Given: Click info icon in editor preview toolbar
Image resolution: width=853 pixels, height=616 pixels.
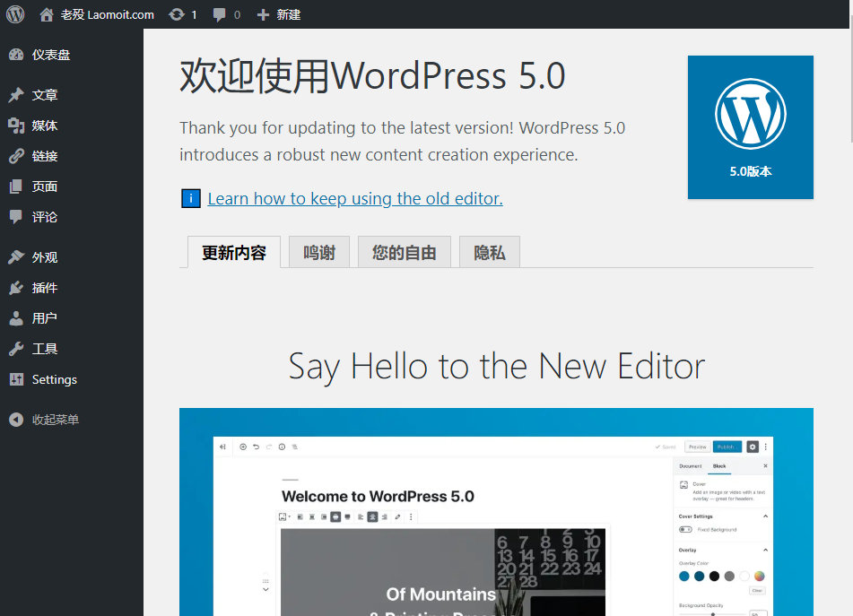Looking at the screenshot, I should pyautogui.click(x=282, y=447).
